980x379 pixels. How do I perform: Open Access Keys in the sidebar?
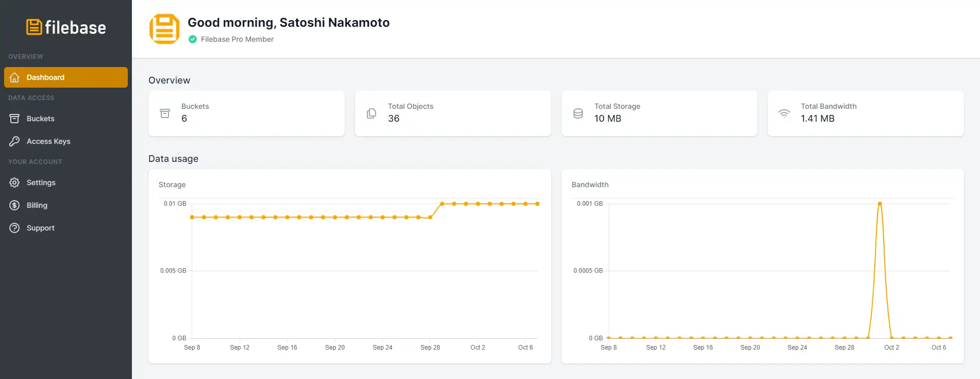(x=48, y=141)
